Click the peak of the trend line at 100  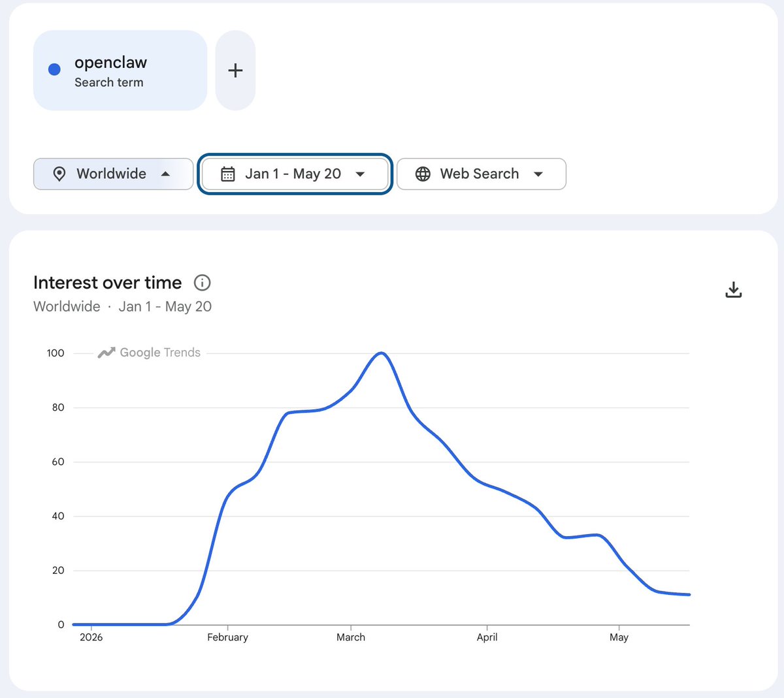(x=382, y=353)
